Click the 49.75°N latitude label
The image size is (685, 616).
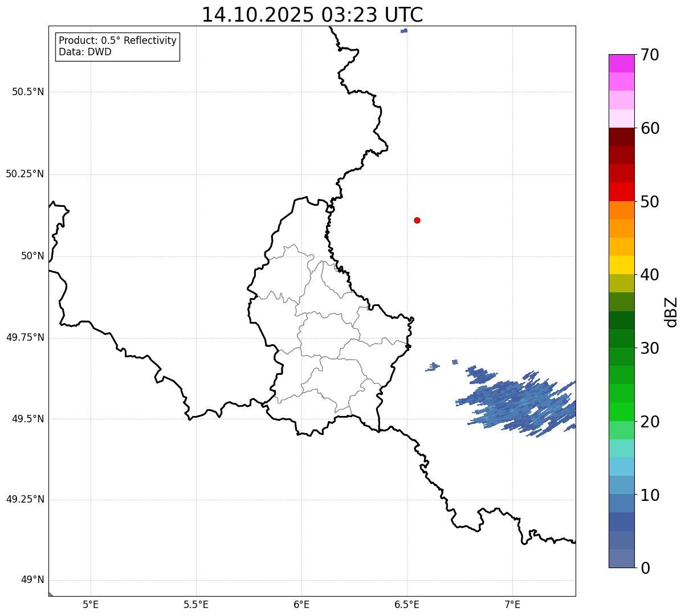pyautogui.click(x=25, y=337)
